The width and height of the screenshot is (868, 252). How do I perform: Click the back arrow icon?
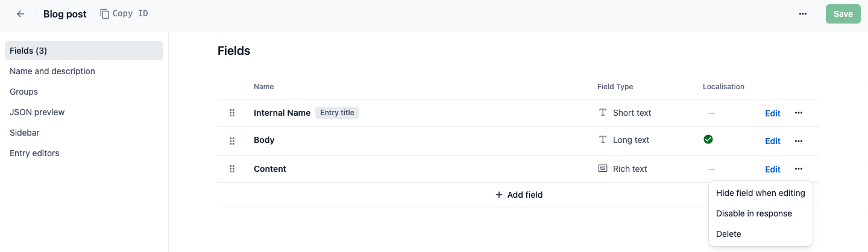[20, 14]
